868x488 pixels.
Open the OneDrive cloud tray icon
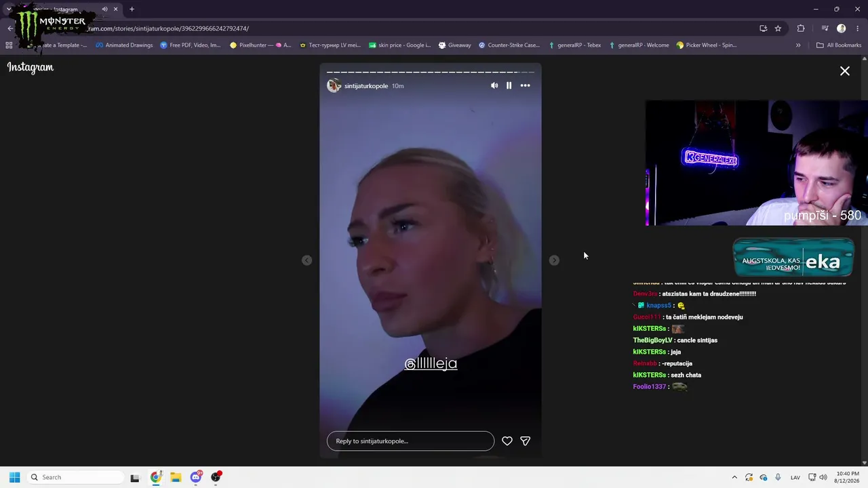coord(764,477)
